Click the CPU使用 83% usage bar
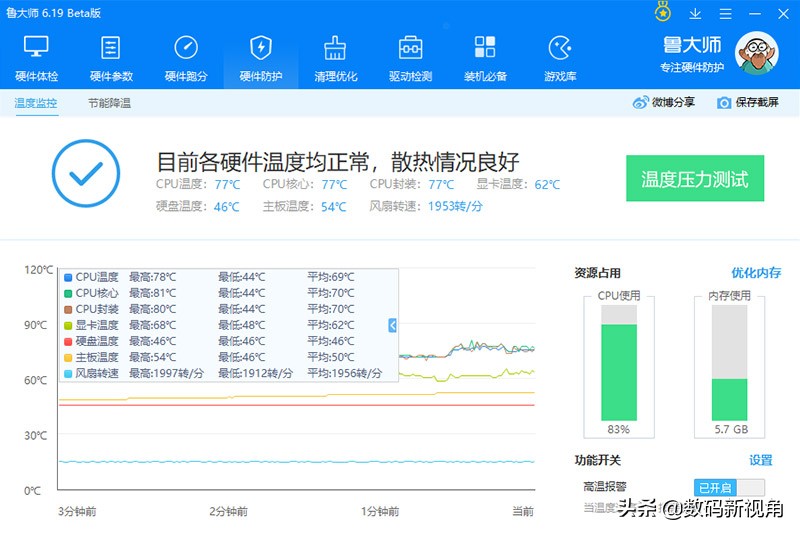The image size is (800, 534). (619, 363)
